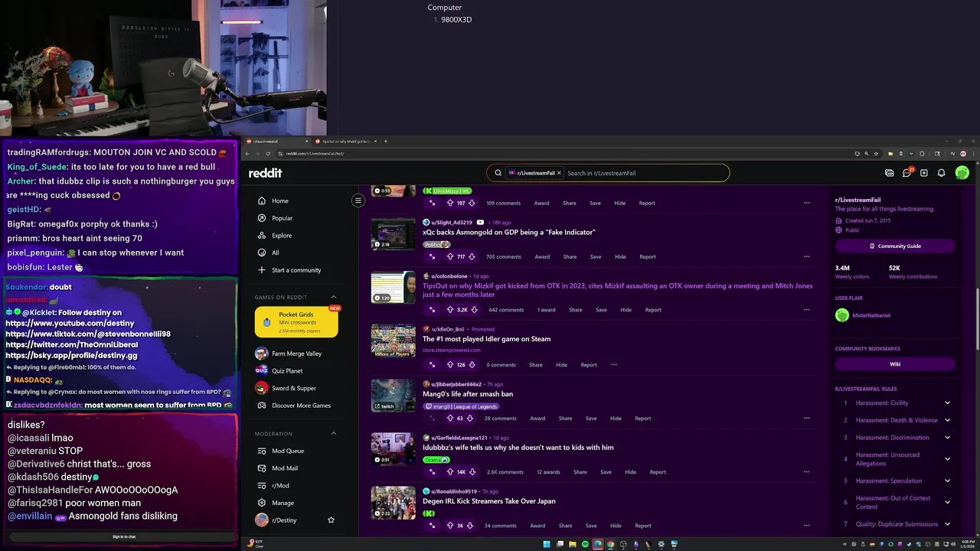Open more options on xQc backs Asmongold post
980x551 pixels.
(806, 256)
